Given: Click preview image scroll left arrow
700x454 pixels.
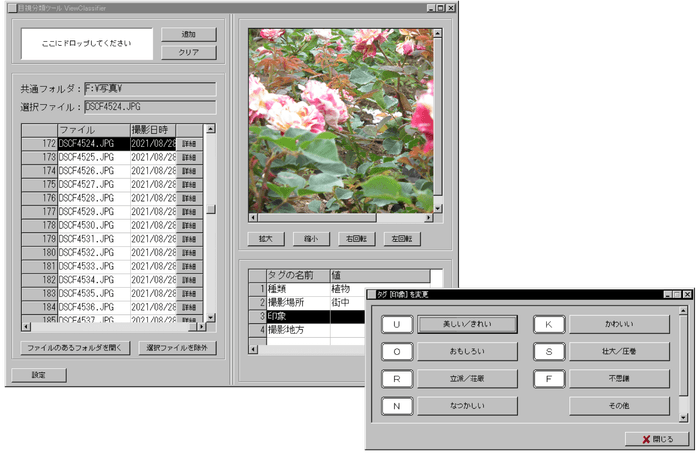Looking at the screenshot, I should coord(253,218).
